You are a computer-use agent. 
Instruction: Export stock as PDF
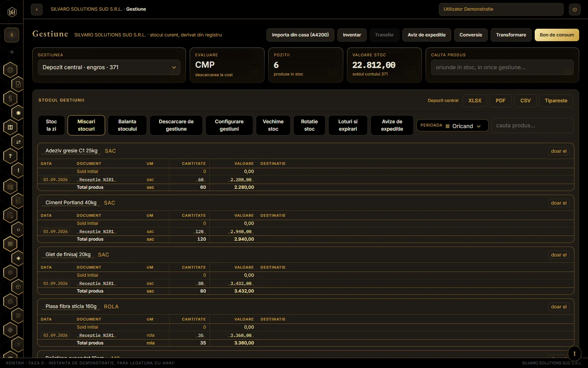coord(501,100)
